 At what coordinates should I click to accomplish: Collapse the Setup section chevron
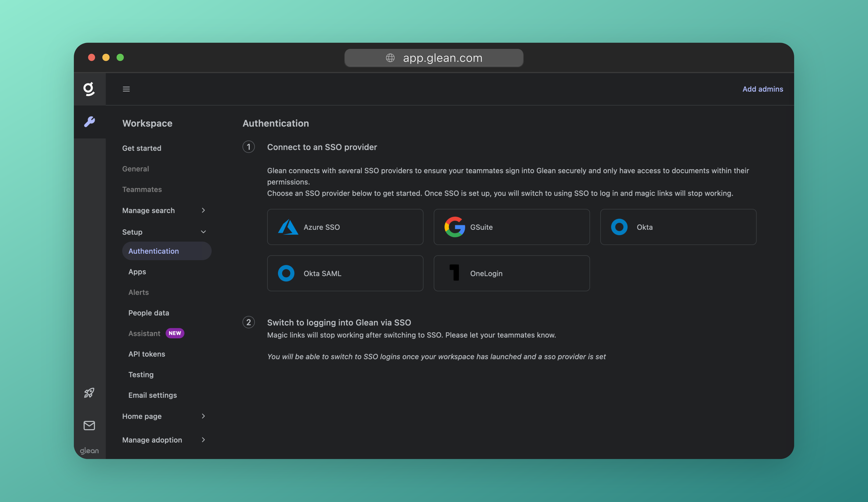tap(203, 232)
